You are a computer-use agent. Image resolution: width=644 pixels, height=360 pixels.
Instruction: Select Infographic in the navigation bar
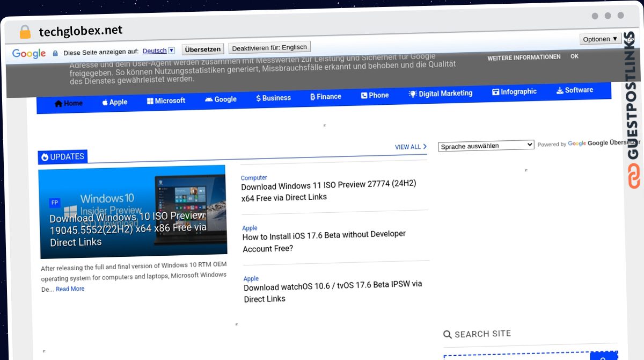(x=514, y=92)
